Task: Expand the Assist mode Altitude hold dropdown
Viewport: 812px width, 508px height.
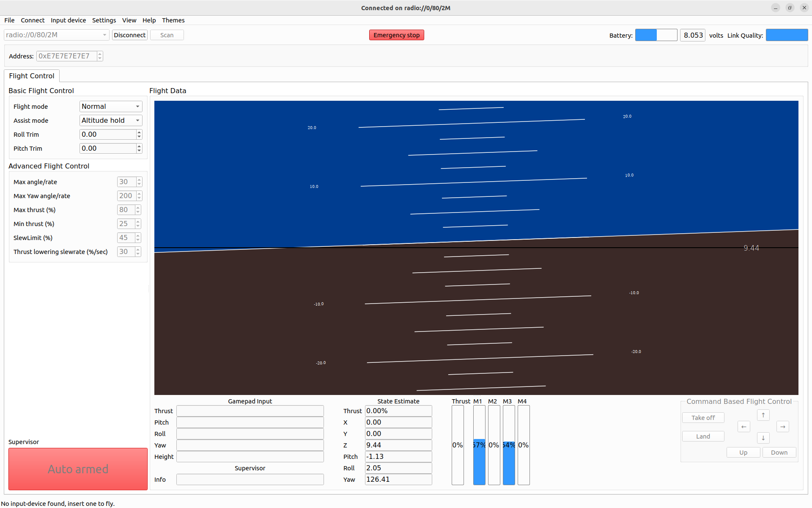Action: coord(111,121)
